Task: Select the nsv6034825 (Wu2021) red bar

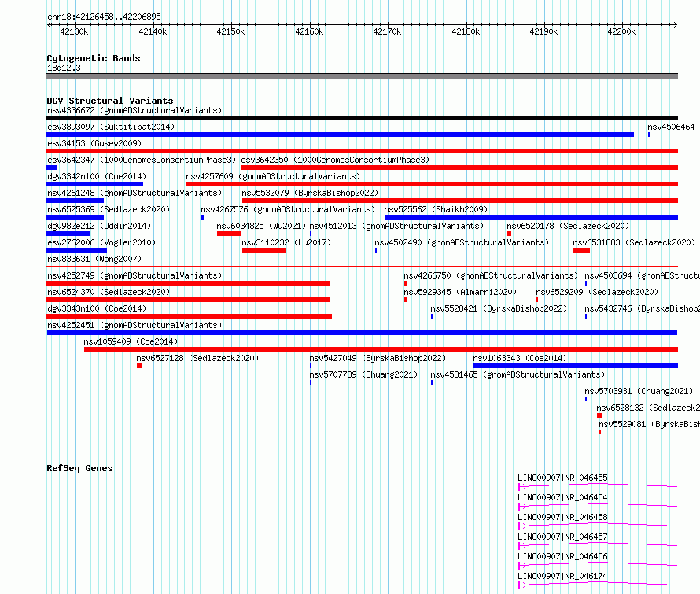Action: pyautogui.click(x=229, y=234)
